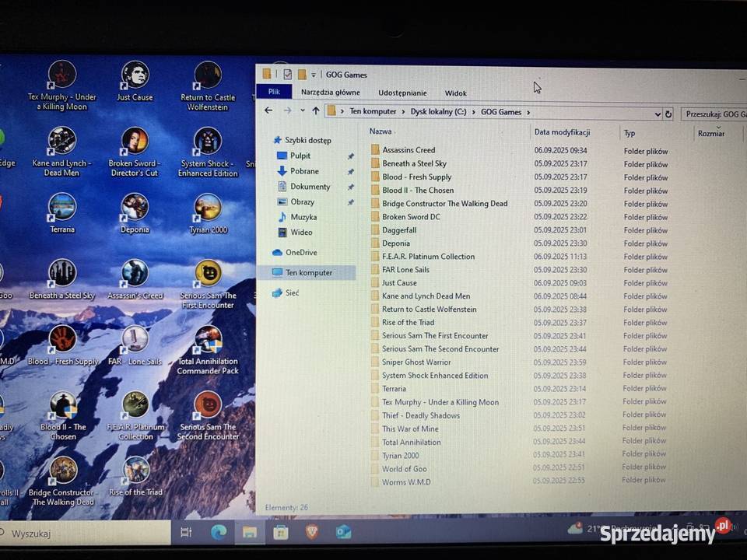The height and width of the screenshot is (560, 747).
Task: Launch the Just Cause desktop shortcut
Action: 135,82
